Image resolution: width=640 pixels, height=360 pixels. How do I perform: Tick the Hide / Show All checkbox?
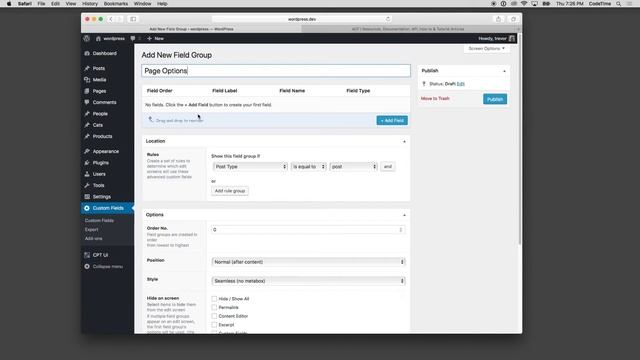tap(214, 299)
